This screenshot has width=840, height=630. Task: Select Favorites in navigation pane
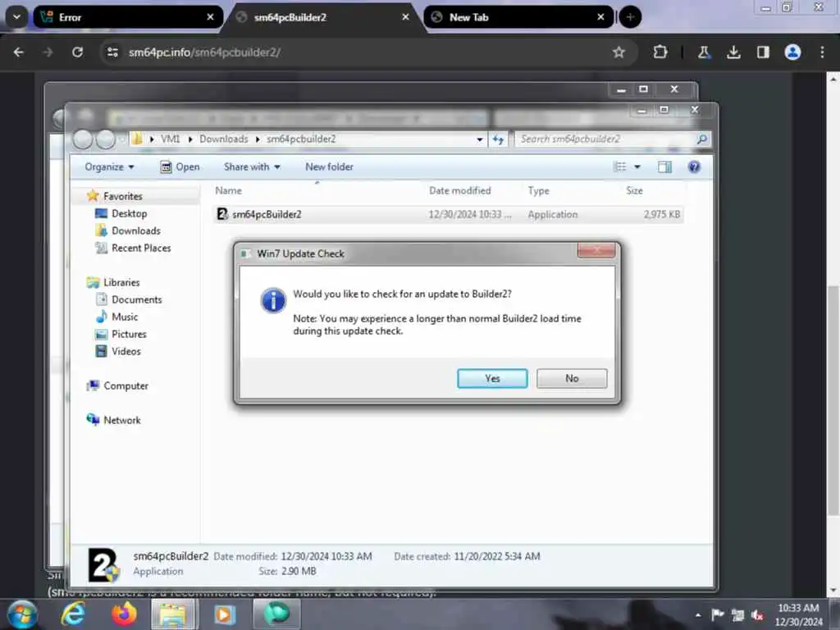(123, 196)
